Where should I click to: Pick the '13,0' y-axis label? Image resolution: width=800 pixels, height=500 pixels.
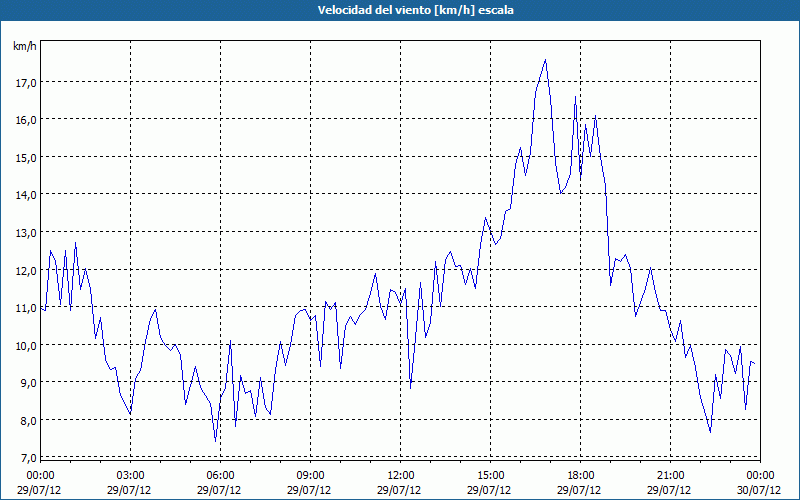(x=26, y=233)
